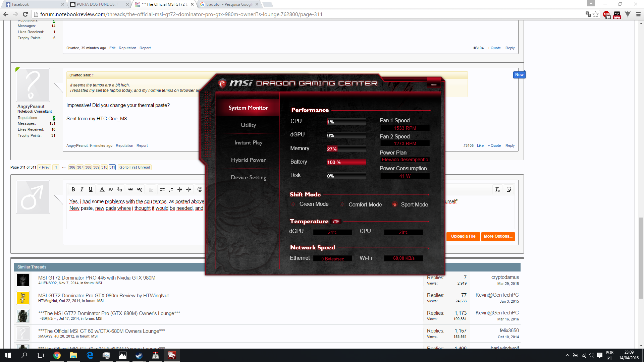Open taskbar search magnifier
This screenshot has width=644, height=362.
[x=24, y=355]
